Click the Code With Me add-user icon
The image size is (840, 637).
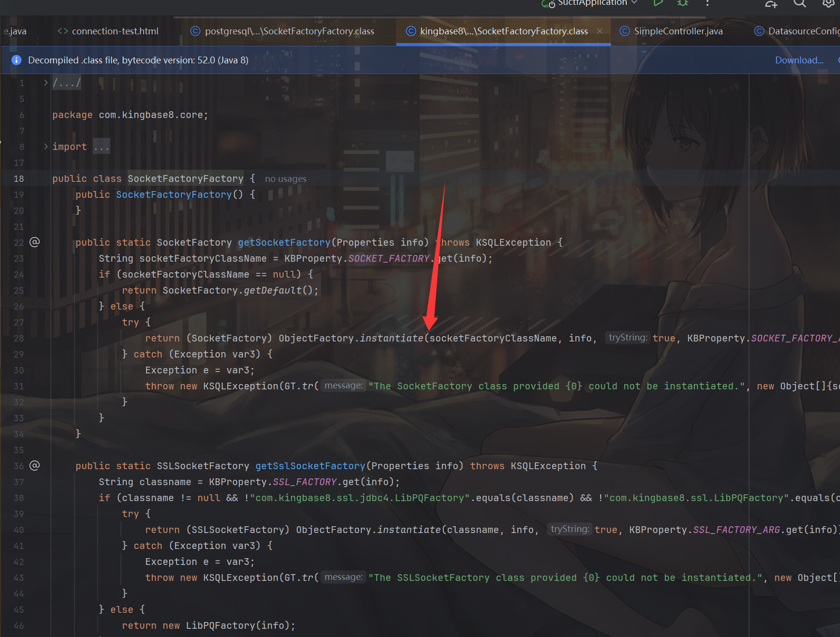coord(771,3)
